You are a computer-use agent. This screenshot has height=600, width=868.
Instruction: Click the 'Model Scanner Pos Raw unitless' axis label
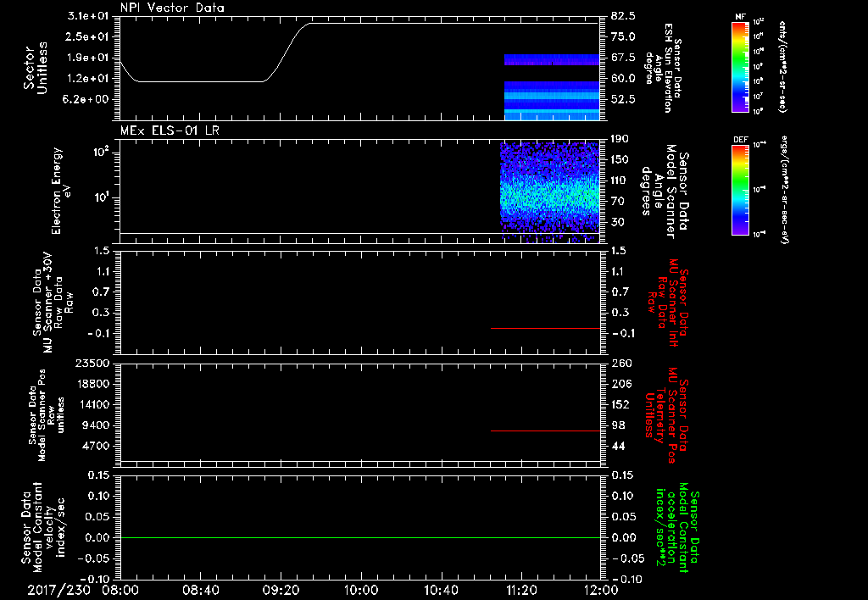[x=47, y=415]
